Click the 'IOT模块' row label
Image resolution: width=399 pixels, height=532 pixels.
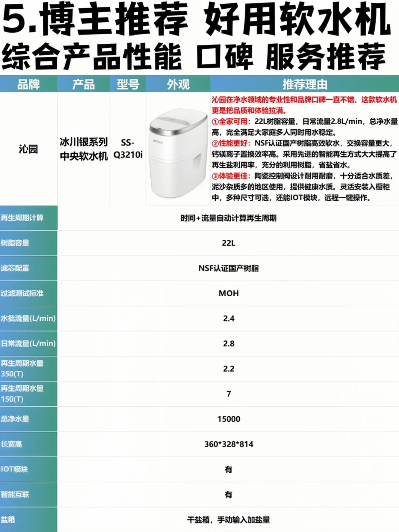(14, 469)
